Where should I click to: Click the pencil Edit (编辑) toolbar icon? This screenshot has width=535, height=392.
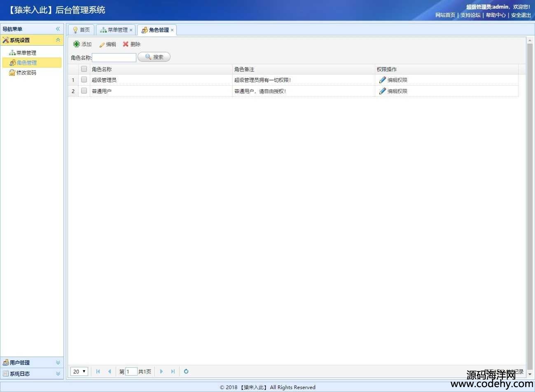(x=102, y=44)
